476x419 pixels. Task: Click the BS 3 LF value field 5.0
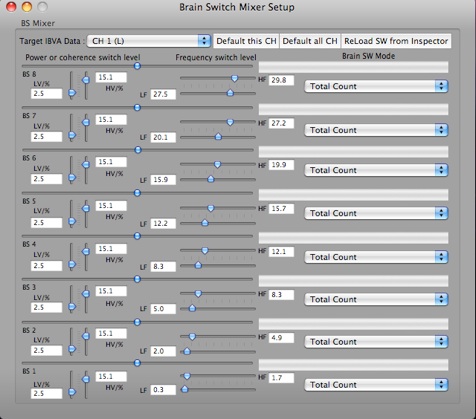[163, 309]
